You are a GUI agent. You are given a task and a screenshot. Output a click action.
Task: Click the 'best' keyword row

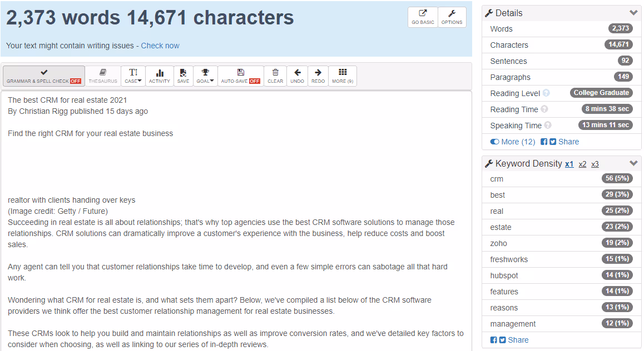coord(562,195)
